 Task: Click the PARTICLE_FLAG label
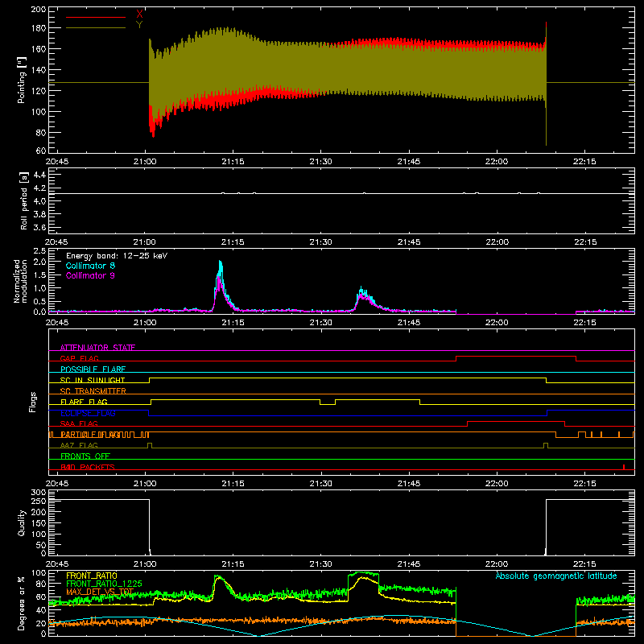tap(90, 435)
